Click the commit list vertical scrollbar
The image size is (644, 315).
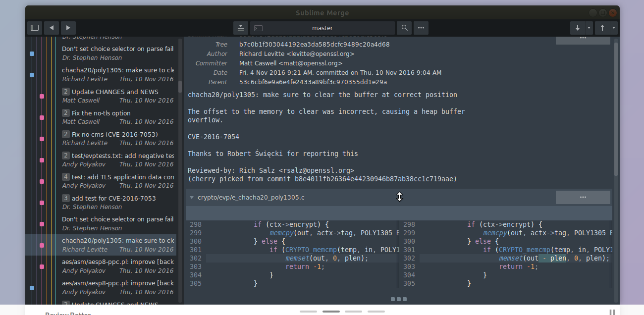[x=180, y=87]
